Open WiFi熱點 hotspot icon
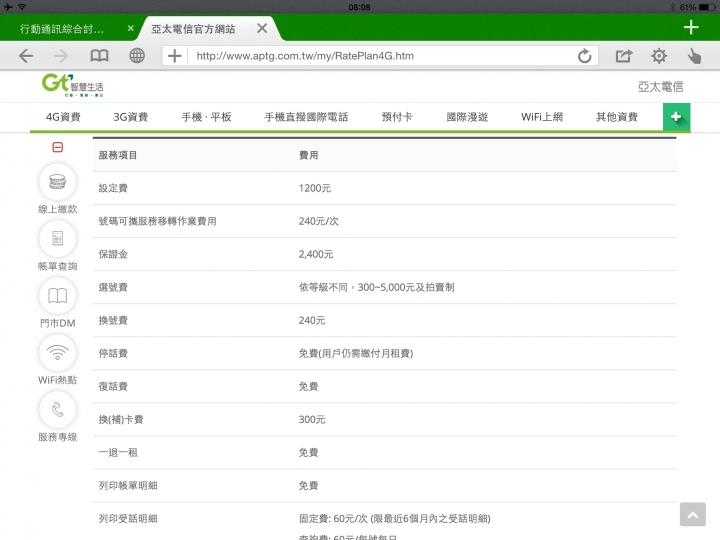720x540 pixels. coord(57,353)
